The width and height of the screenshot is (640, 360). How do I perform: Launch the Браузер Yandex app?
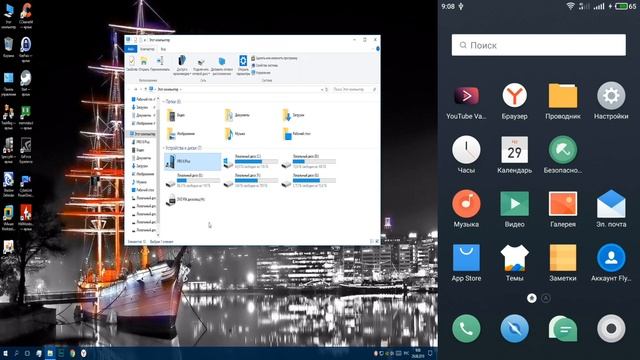pos(514,96)
